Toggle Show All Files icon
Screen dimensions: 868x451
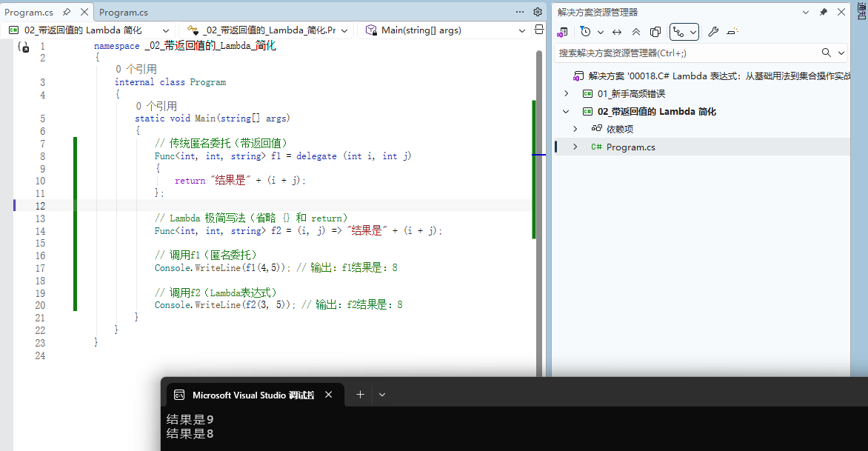(x=655, y=32)
